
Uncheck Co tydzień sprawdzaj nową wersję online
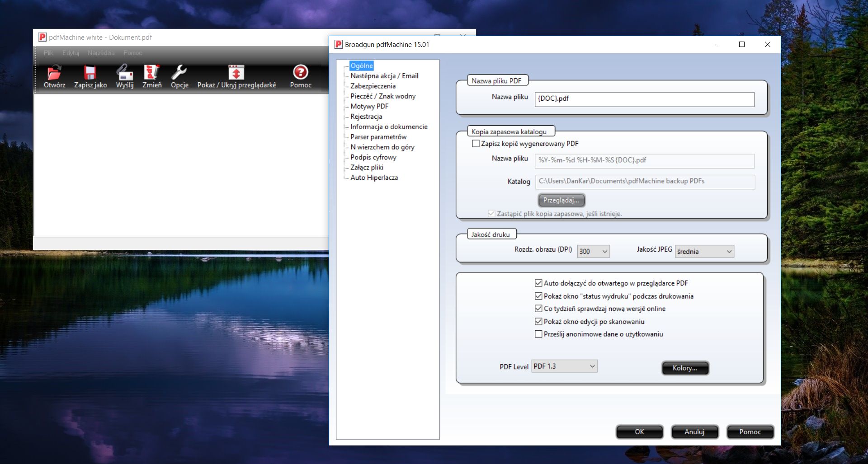[538, 309]
